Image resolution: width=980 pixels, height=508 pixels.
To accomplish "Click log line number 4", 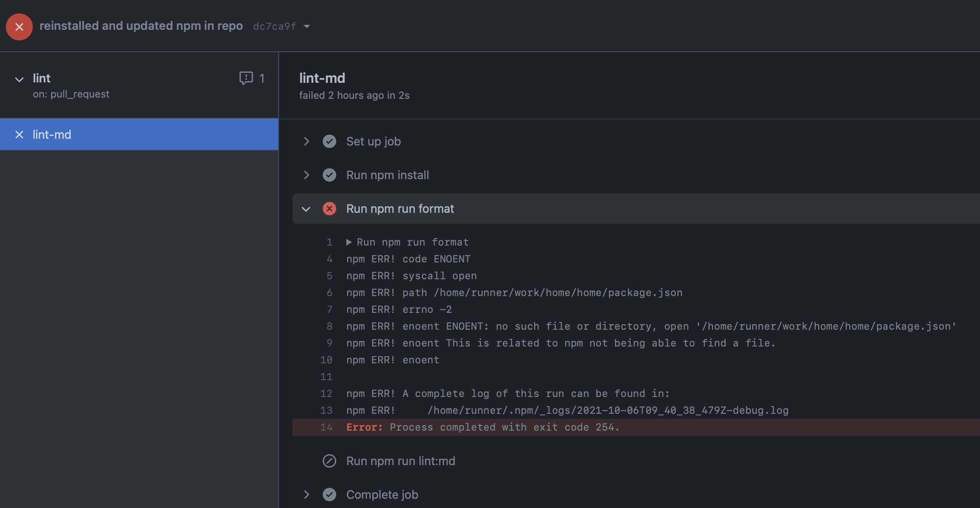I will point(329,259).
